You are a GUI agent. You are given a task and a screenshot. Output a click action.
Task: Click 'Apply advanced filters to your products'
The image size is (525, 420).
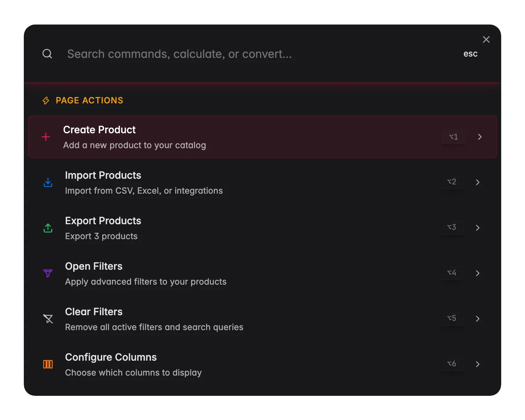point(146,282)
